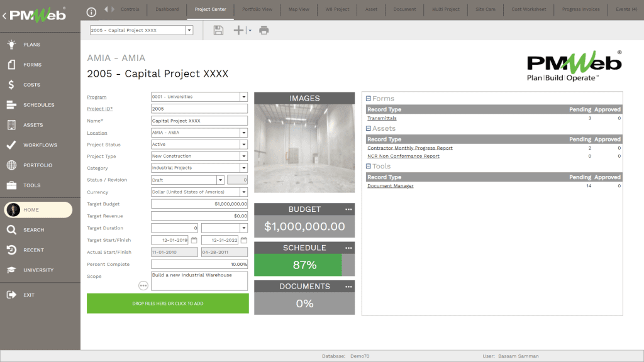Viewport: 644px width, 362px height.
Task: Click the Home avatar icon
Action: tap(13, 210)
